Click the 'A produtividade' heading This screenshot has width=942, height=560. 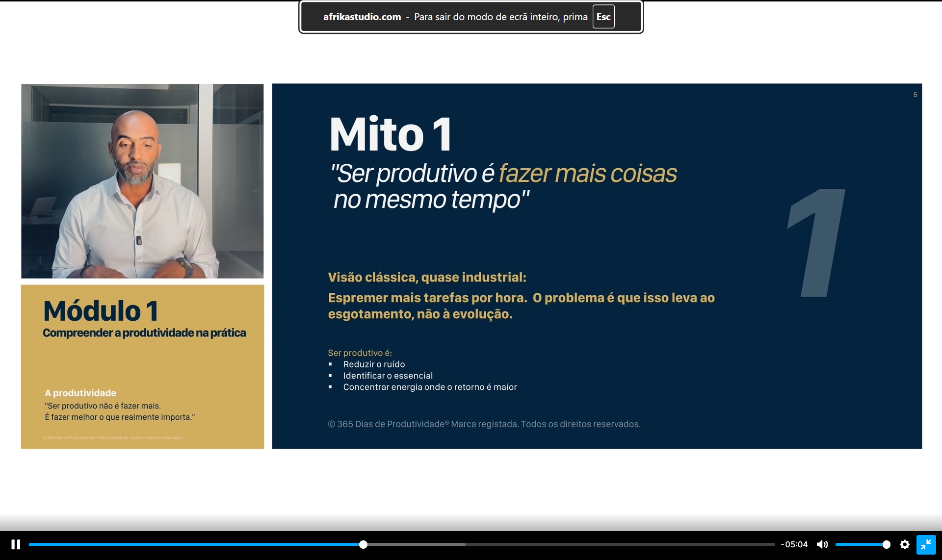(x=80, y=393)
